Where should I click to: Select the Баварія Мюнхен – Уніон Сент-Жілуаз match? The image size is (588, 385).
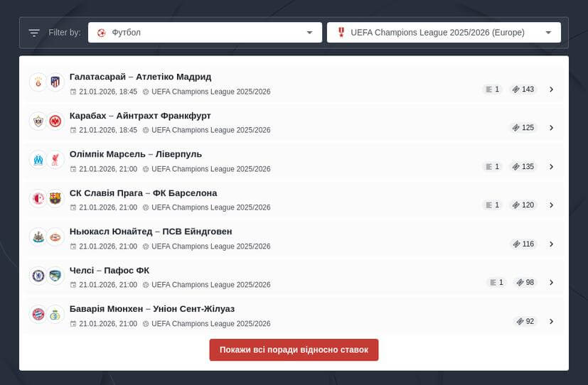pyautogui.click(x=152, y=309)
